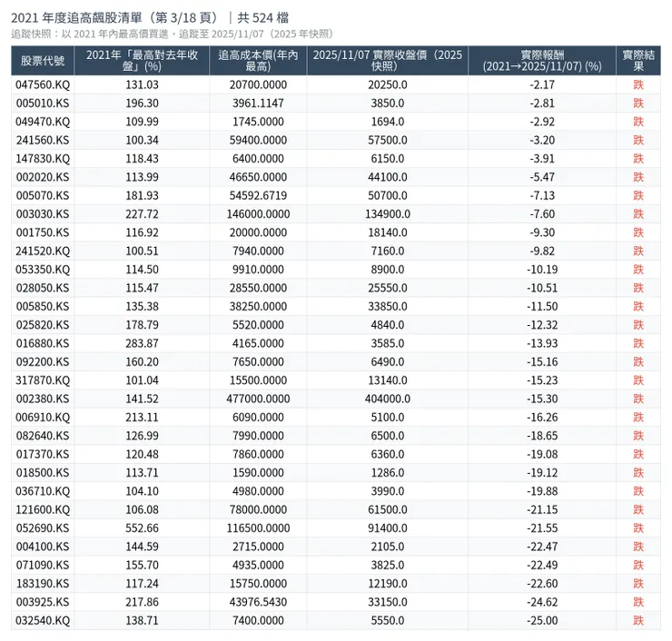This screenshot has height=641, width=672.
Task: Select the 283.87 percent value
Action: coord(142,343)
